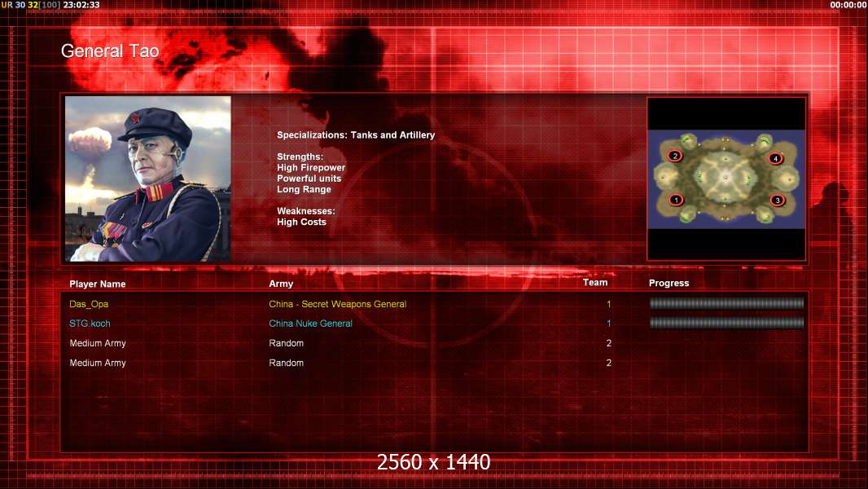Click the 00:00:00 timer overlay
868x489 pixels.
pyautogui.click(x=848, y=5)
